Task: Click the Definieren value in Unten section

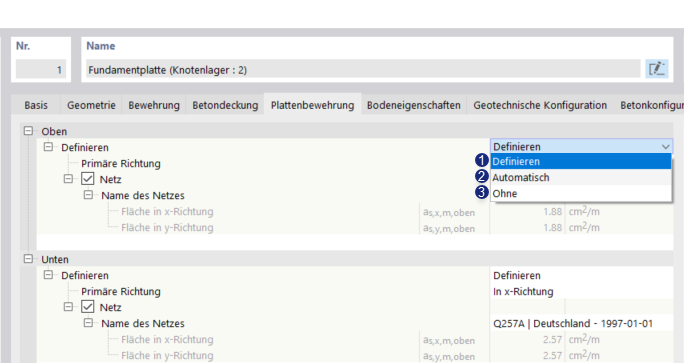Action: (581, 275)
